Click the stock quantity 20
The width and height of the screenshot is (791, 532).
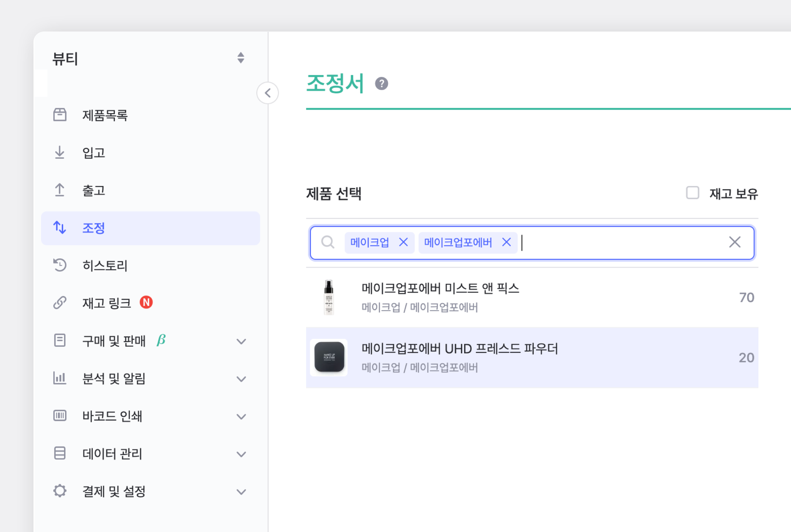coord(746,358)
